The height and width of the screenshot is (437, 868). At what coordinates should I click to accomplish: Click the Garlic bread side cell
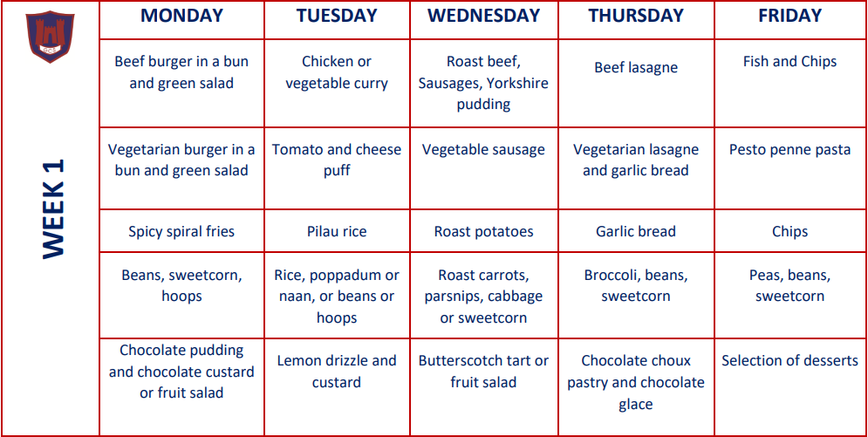click(636, 230)
